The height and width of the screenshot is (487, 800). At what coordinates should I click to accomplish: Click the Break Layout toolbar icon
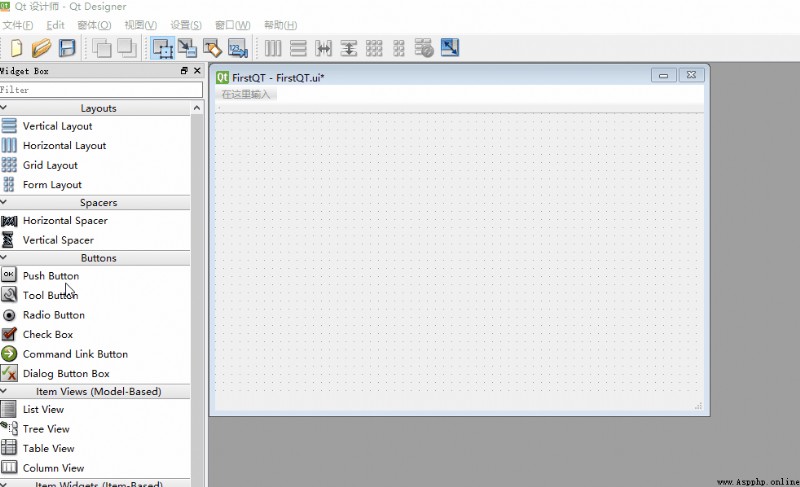pyautogui.click(x=423, y=48)
